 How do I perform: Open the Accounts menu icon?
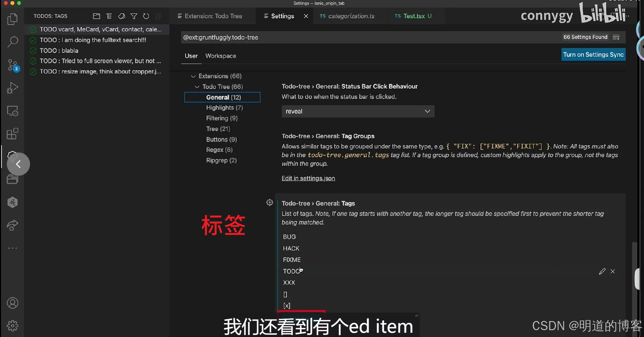(x=12, y=303)
